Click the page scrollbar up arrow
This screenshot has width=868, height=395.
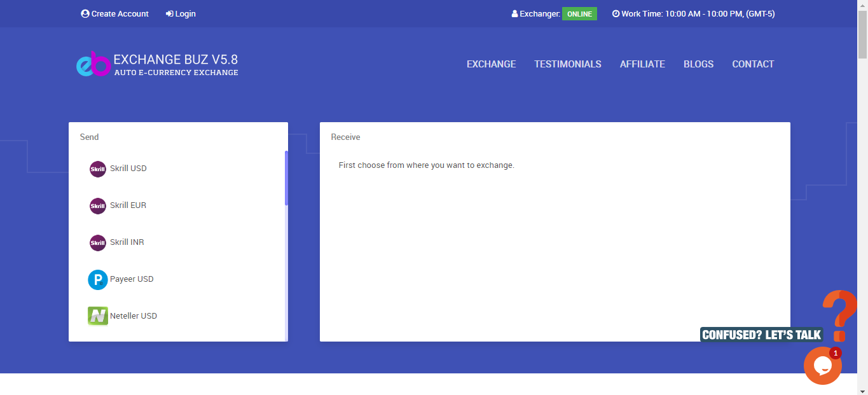[863, 5]
